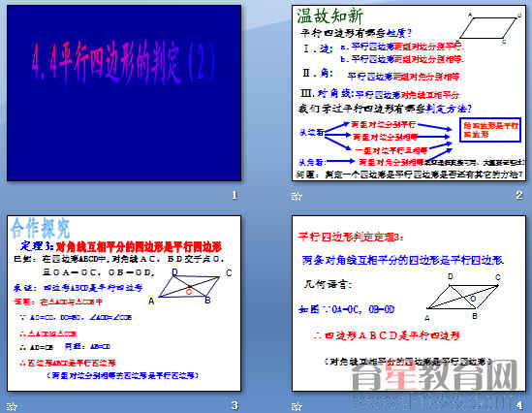The height and width of the screenshot is (413, 532).
Task: Click the slide number 4 label
Action: click(x=519, y=405)
